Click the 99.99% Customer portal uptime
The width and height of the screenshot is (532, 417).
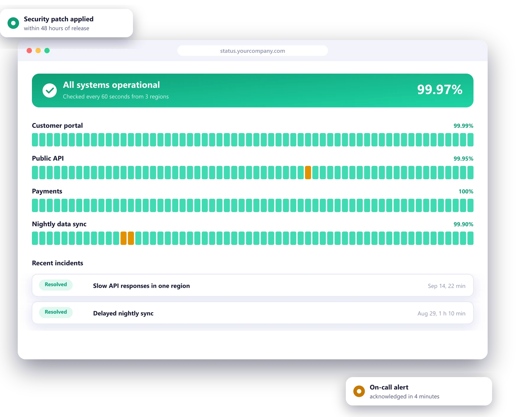pos(463,126)
